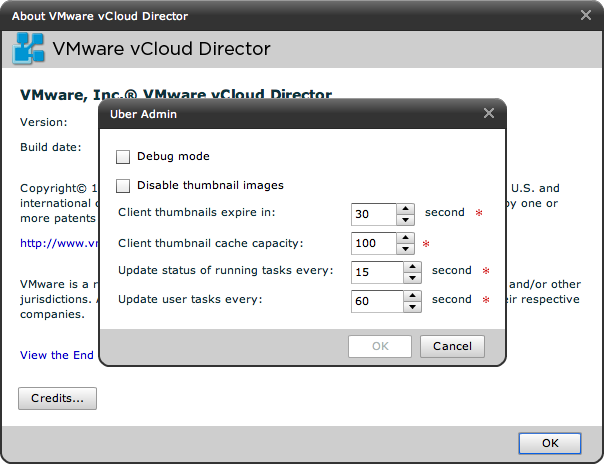This screenshot has height=466, width=606.
Task: Click the disabled OK button in Uber Admin
Action: 380,346
